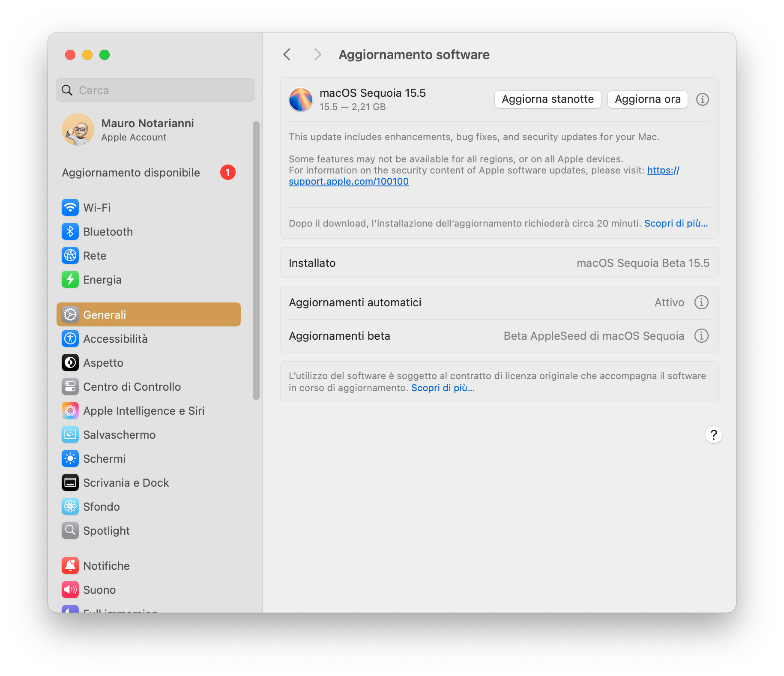Go to Aspetto appearance settings
The height and width of the screenshot is (676, 784).
[x=148, y=363]
